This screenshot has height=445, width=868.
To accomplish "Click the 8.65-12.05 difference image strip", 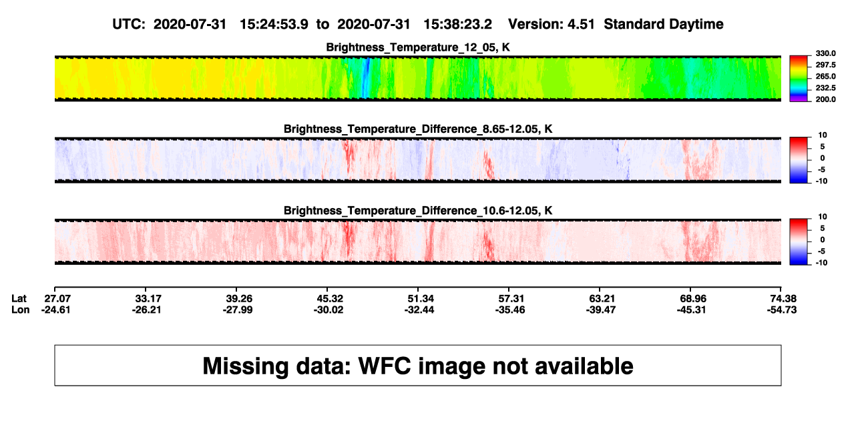I will point(418,159).
